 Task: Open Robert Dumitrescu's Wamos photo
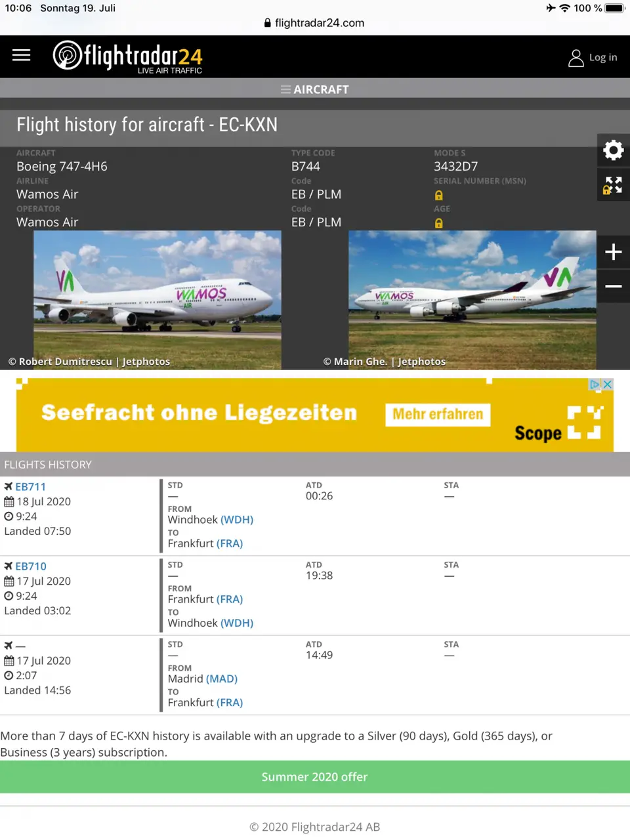157,300
